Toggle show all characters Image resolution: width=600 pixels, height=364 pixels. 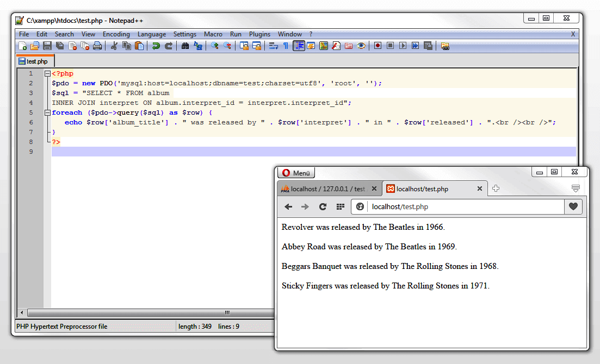tap(287, 46)
